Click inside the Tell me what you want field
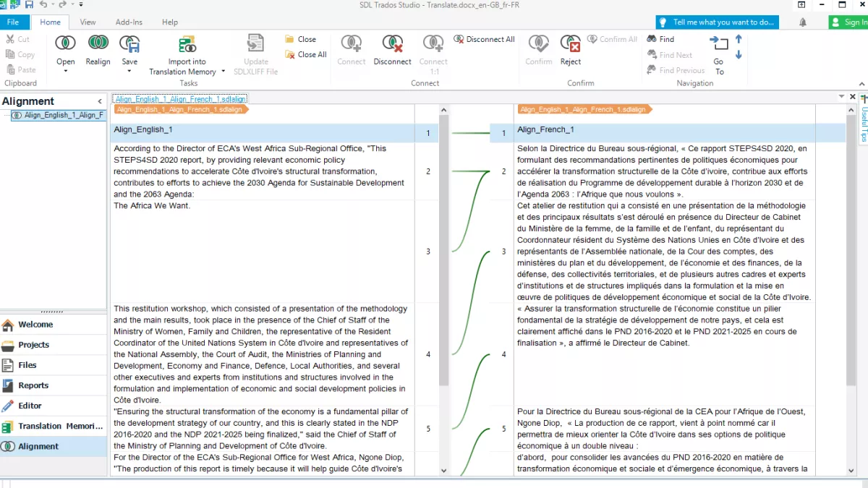The width and height of the screenshot is (868, 488). 716,22
